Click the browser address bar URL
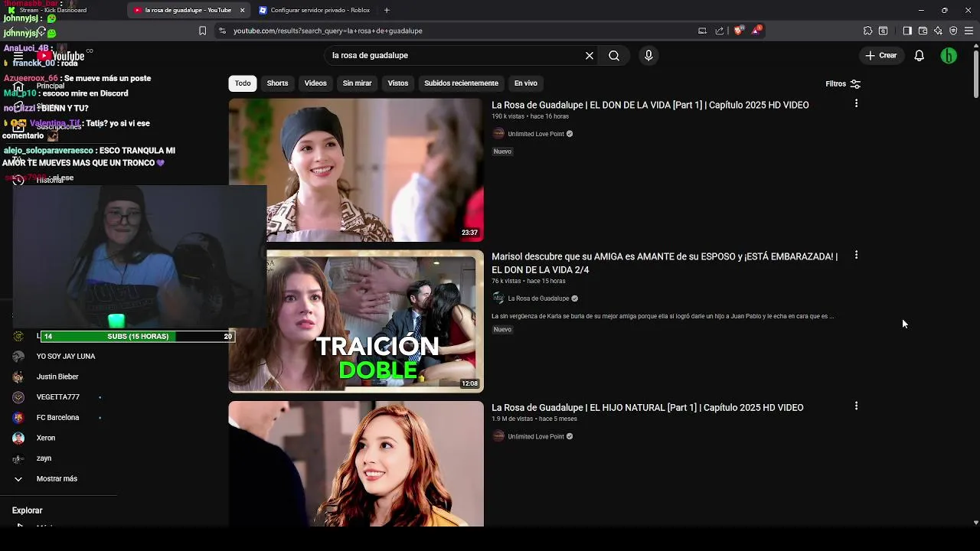Image resolution: width=980 pixels, height=551 pixels. (x=328, y=31)
